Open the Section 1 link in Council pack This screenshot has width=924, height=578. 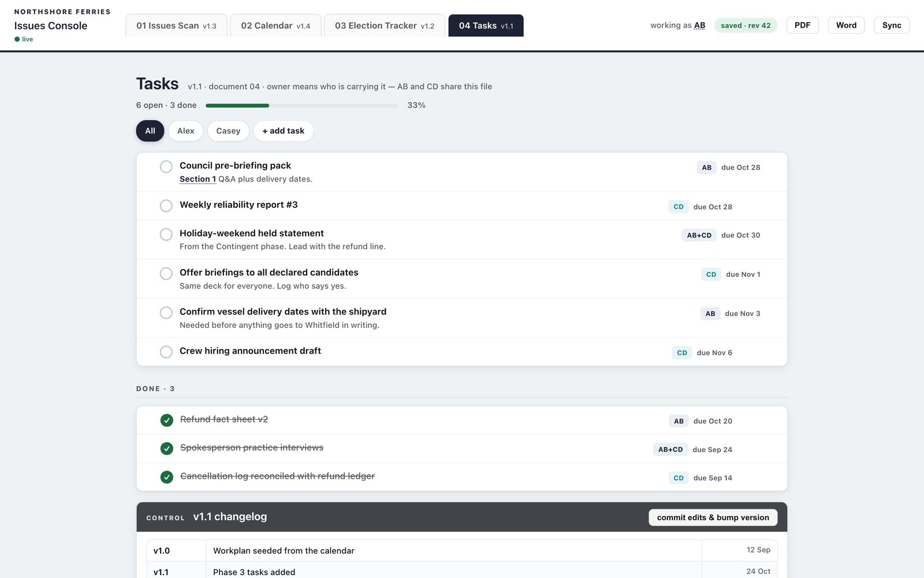pos(198,179)
